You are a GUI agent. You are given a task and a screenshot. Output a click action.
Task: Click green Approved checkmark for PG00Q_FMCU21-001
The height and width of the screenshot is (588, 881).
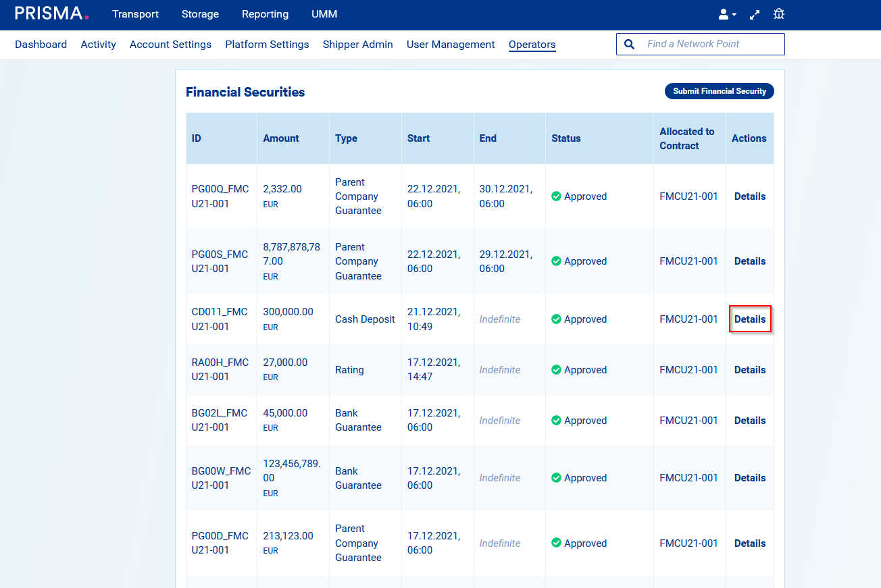557,196
